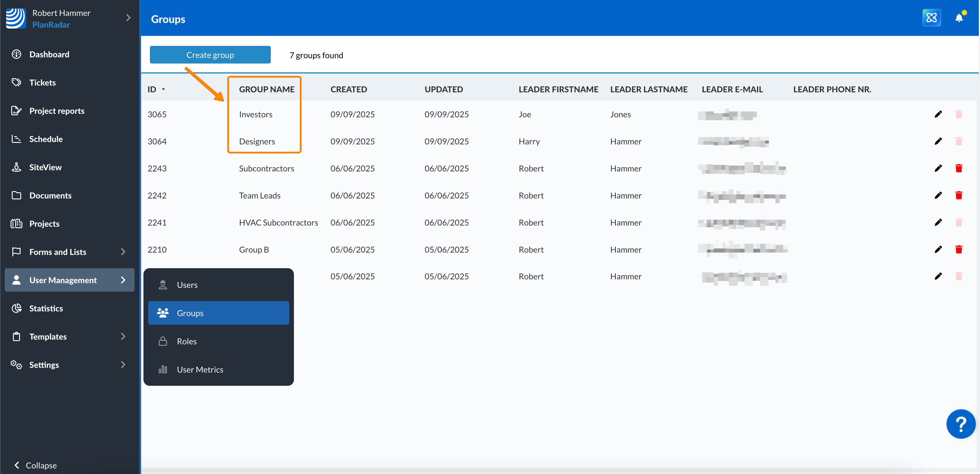Click the Create group button
The image size is (980, 474).
coord(210,55)
